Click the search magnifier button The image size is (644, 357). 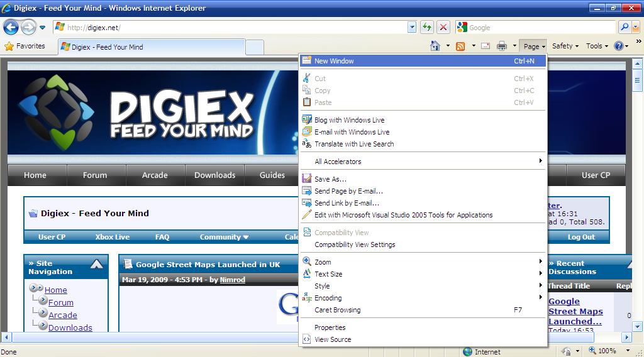click(625, 28)
